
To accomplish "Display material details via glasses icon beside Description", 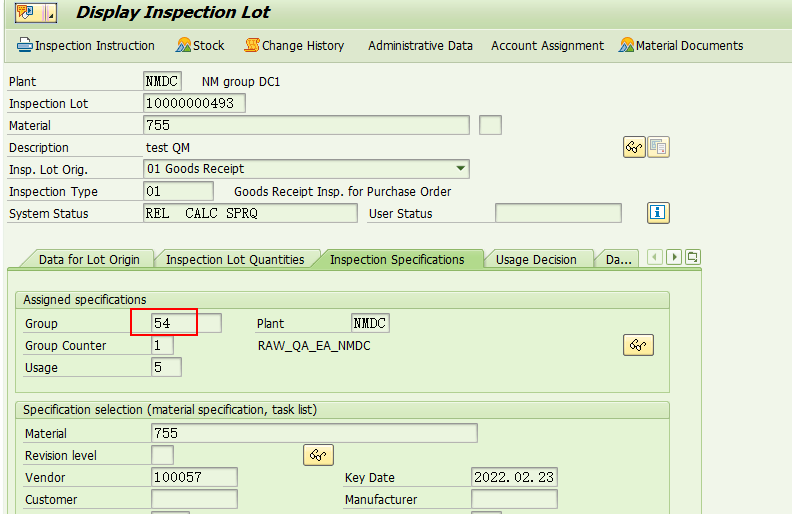I will click(634, 147).
